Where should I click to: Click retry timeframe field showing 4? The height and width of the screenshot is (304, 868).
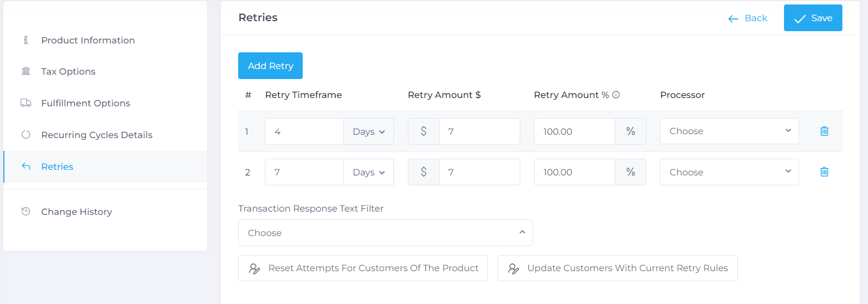304,131
